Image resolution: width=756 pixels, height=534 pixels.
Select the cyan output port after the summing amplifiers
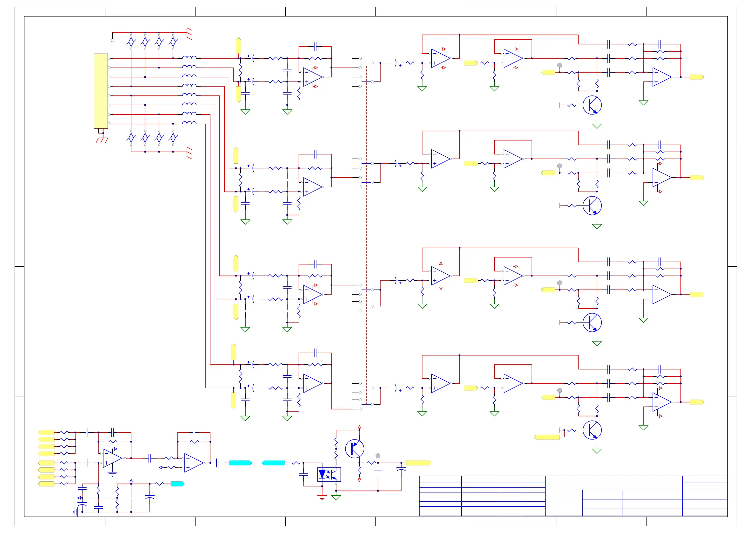pyautogui.click(x=240, y=463)
